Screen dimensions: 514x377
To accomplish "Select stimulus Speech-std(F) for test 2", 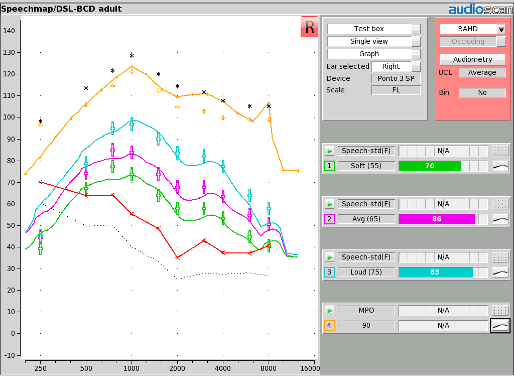I will tap(366, 204).
